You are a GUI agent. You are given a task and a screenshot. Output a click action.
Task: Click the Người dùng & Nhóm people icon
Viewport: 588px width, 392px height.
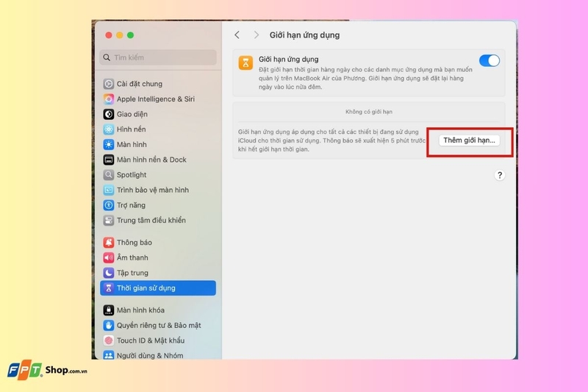tap(108, 355)
